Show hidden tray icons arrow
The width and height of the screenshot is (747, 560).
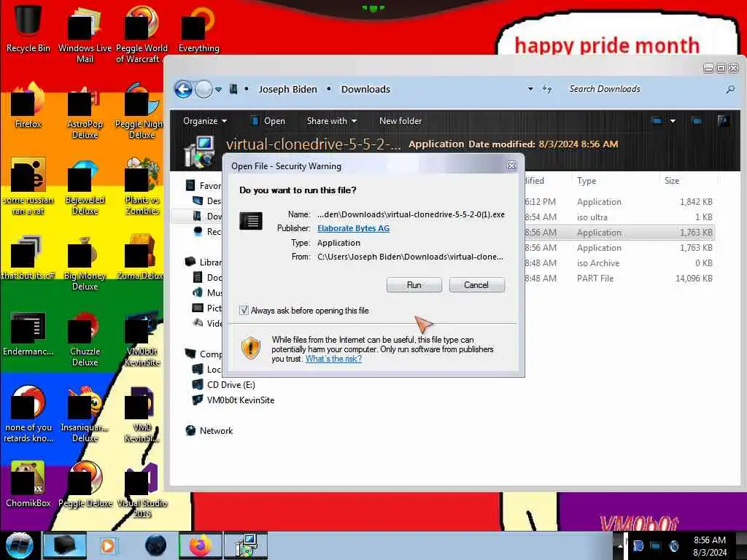point(620,545)
